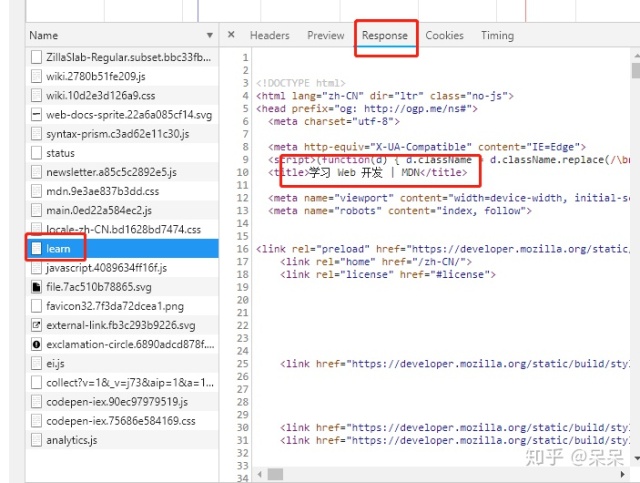This screenshot has width=640, height=483.
Task: Select mdn.9e3ae837b3dd.css request
Action: (102, 191)
